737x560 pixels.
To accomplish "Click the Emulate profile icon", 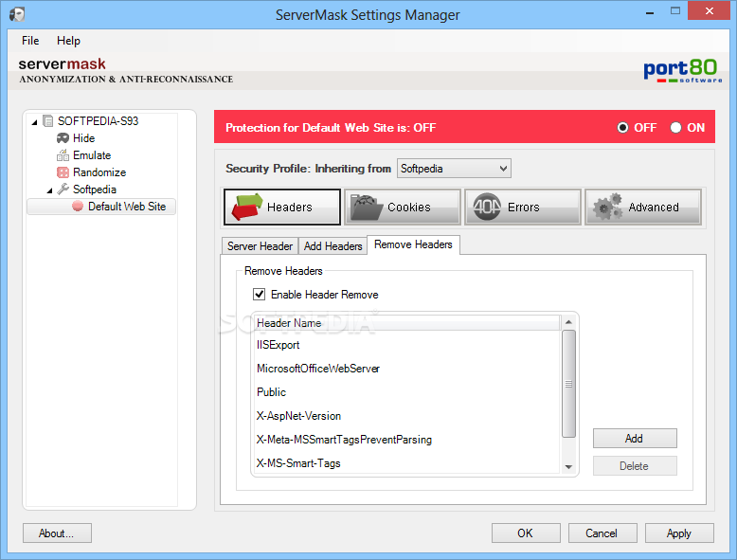I will point(63,155).
